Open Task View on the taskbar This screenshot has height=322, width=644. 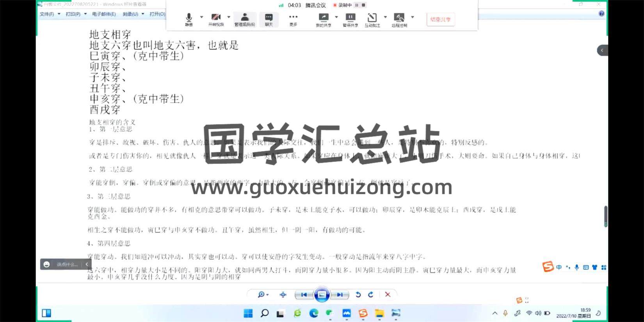[x=280, y=313]
